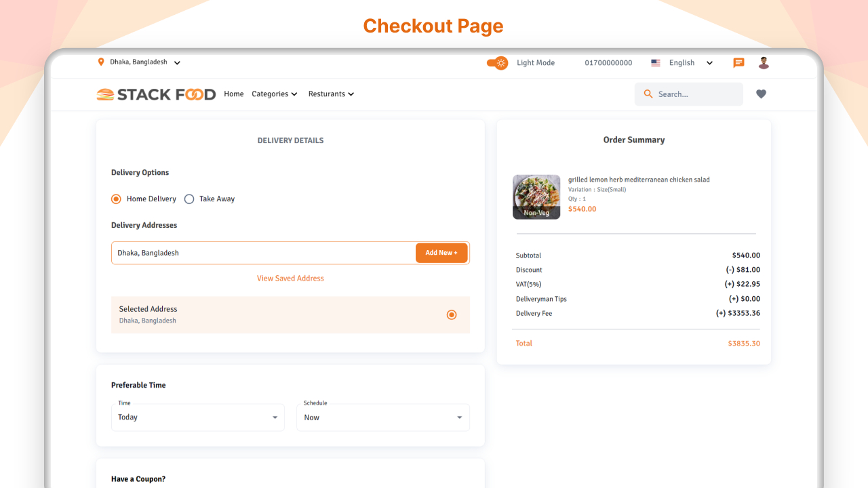Click the US flag language icon

point(655,62)
